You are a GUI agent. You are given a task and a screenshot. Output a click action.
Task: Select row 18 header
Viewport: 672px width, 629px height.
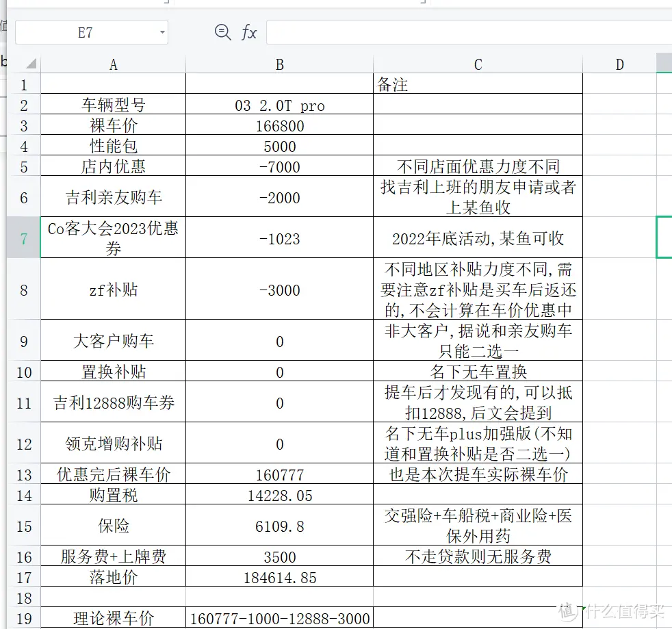point(23,598)
